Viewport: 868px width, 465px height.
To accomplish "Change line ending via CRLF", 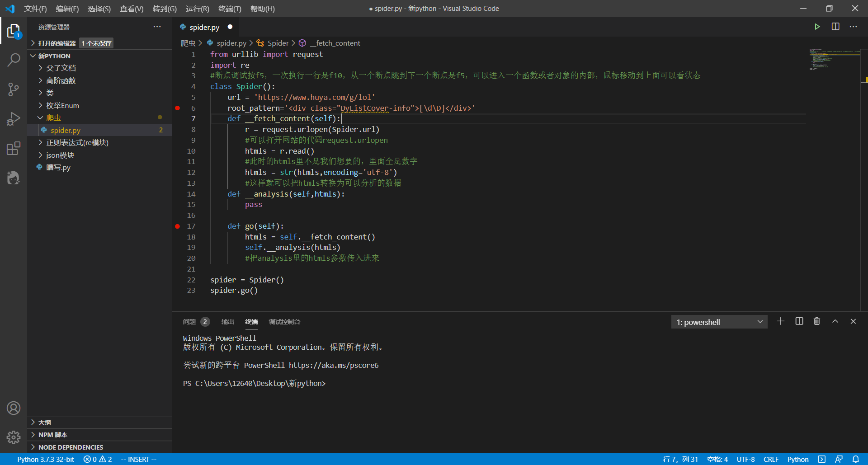I will 771,459.
